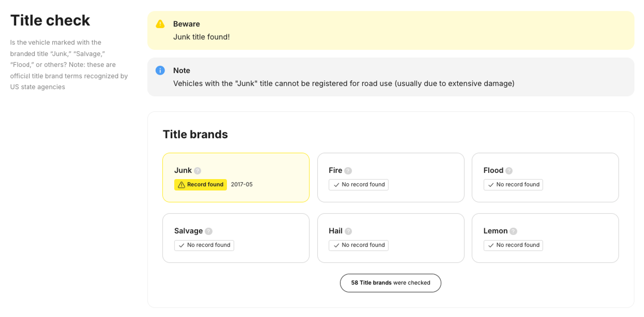This screenshot has width=644, height=317.
Task: Open the Flood help tooltip icon
Action: [x=509, y=171]
